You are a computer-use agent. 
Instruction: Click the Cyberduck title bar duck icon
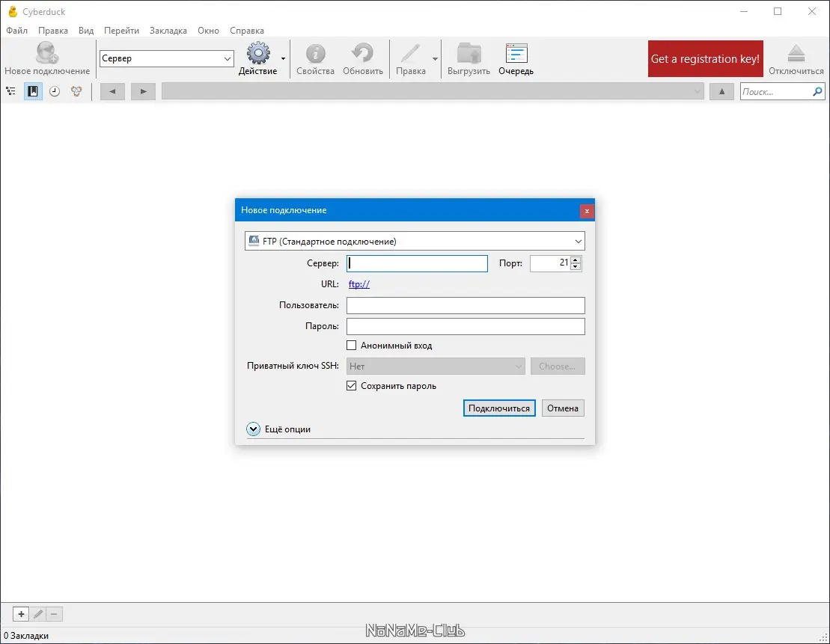click(13, 11)
